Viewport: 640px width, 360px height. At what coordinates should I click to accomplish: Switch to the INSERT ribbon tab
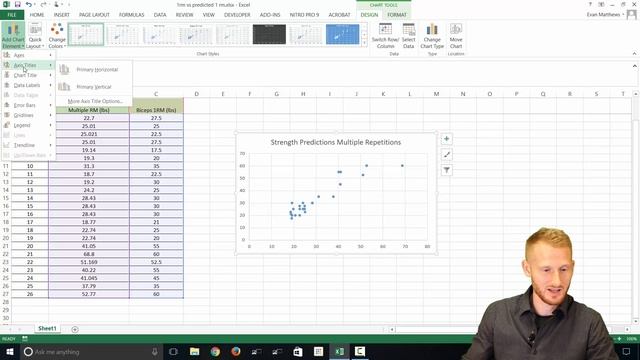62,15
